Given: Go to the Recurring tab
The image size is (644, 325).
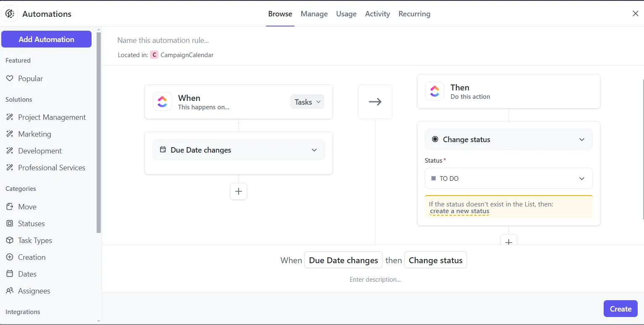Looking at the screenshot, I should pos(414,14).
